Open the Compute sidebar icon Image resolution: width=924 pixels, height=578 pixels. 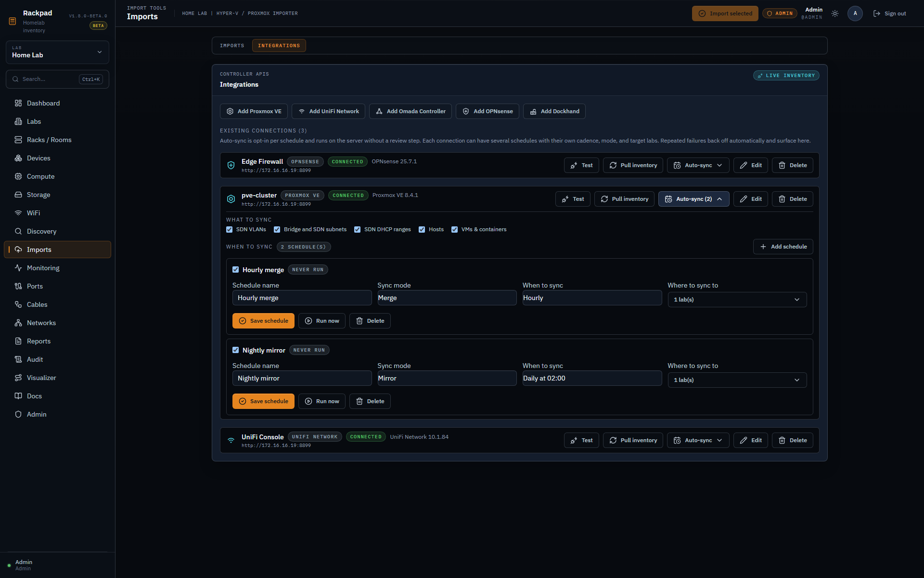click(18, 176)
